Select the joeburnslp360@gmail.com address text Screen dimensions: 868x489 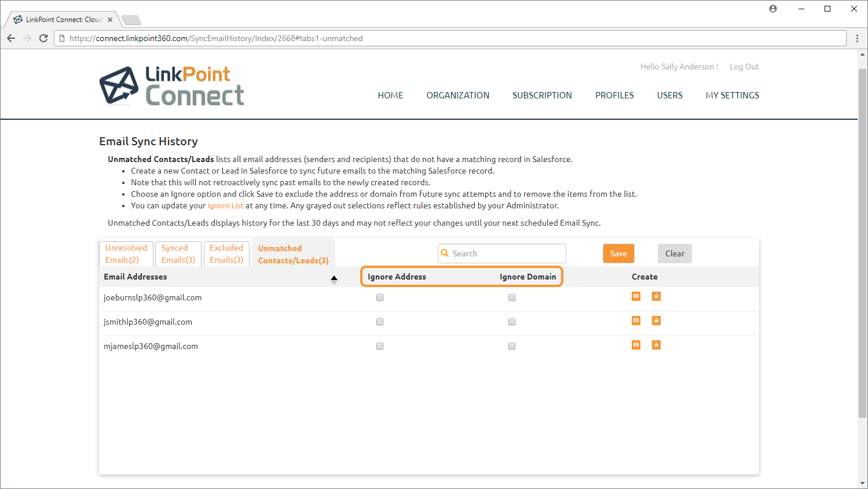(x=153, y=297)
